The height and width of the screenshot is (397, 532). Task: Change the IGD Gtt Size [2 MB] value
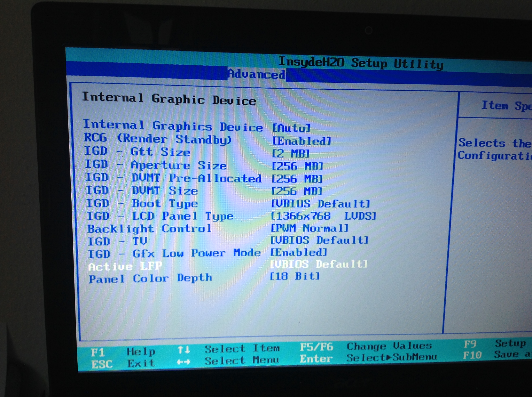[291, 154]
